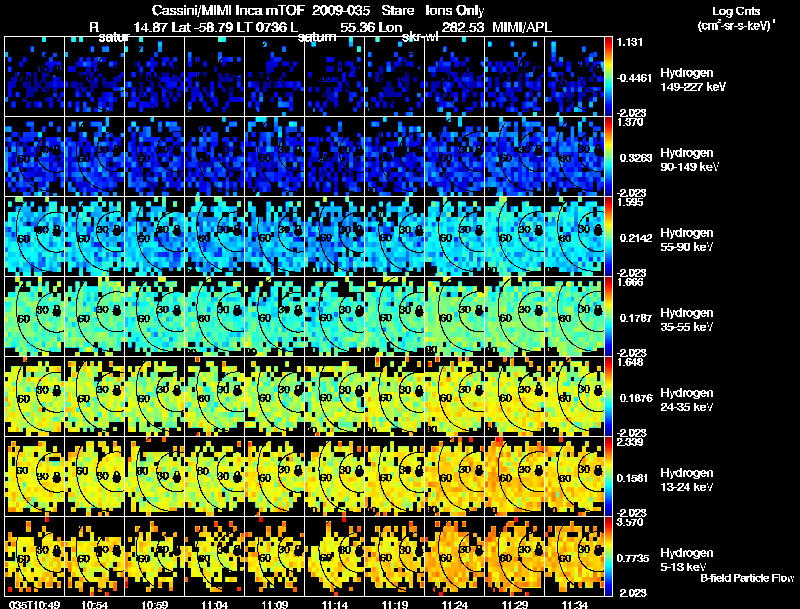Click the color scale maximum '1.666'

(630, 282)
